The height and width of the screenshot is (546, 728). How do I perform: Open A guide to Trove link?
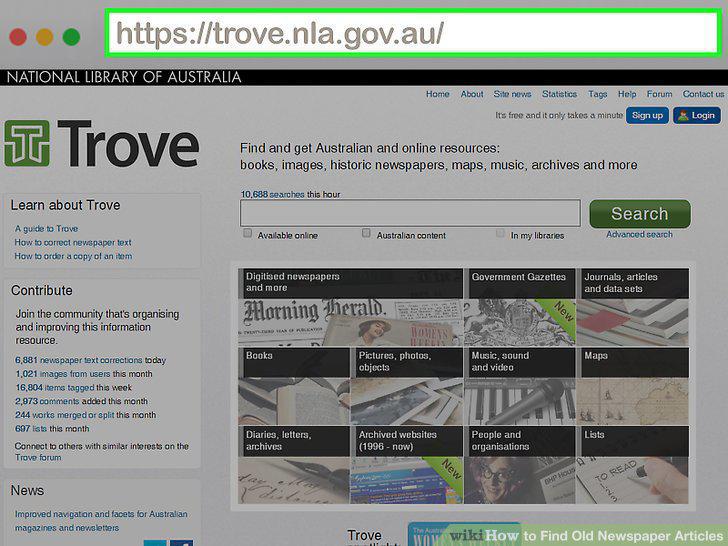[46, 228]
